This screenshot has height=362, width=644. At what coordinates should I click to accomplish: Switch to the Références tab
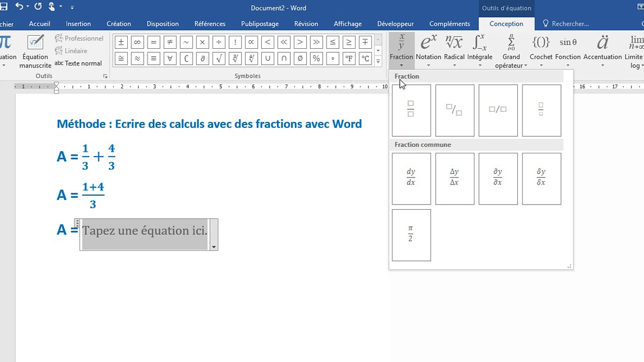[210, 24]
